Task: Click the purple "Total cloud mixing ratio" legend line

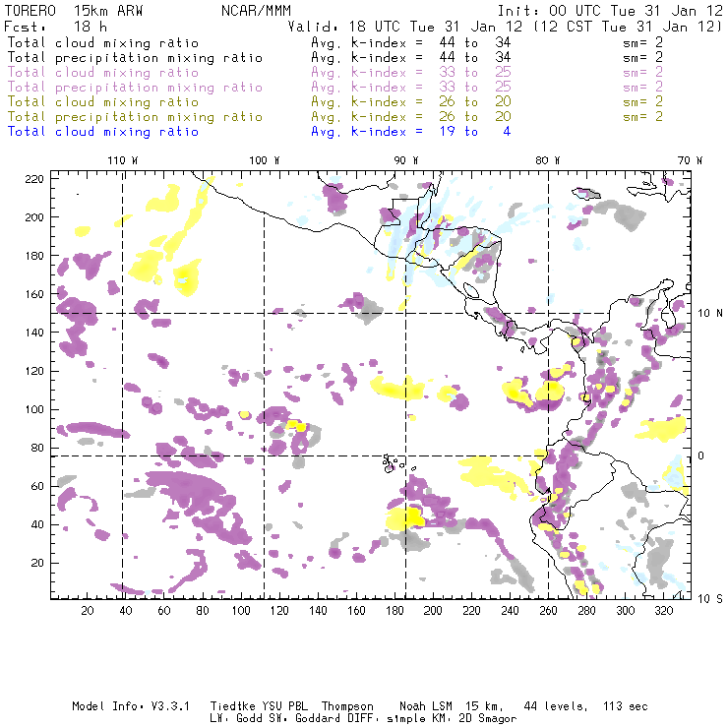Action: coord(103,73)
